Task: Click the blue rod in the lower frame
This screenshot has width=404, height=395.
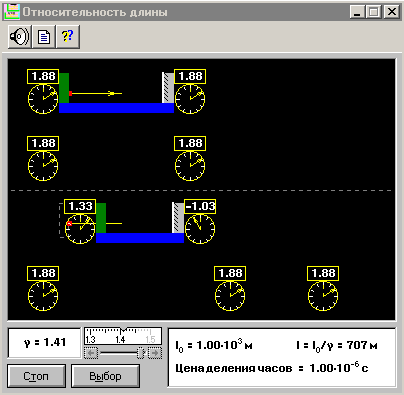Action: [140, 238]
